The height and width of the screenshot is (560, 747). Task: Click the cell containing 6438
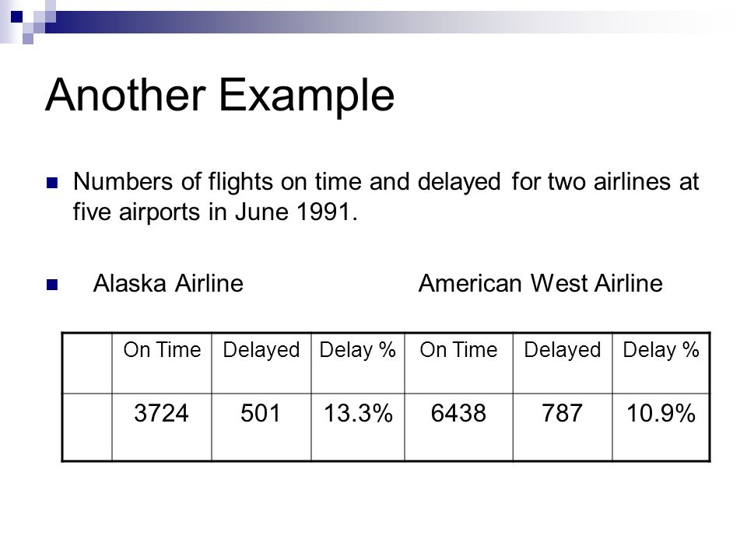point(459,427)
